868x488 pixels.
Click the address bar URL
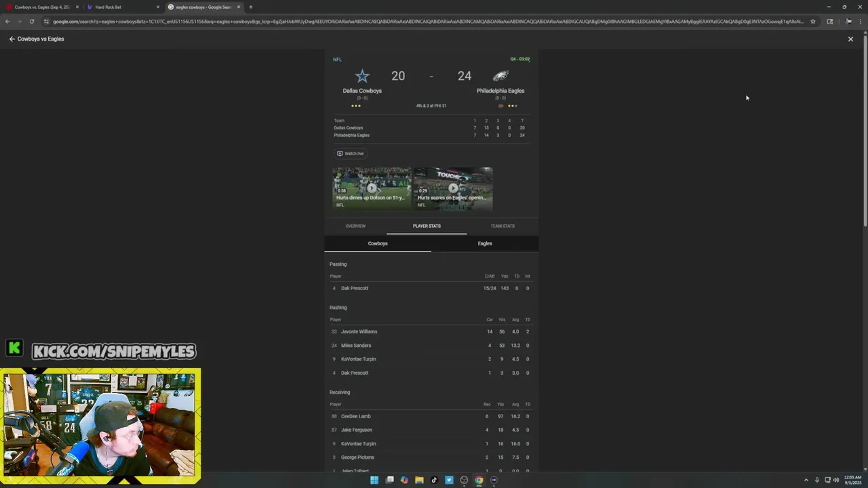point(427,21)
